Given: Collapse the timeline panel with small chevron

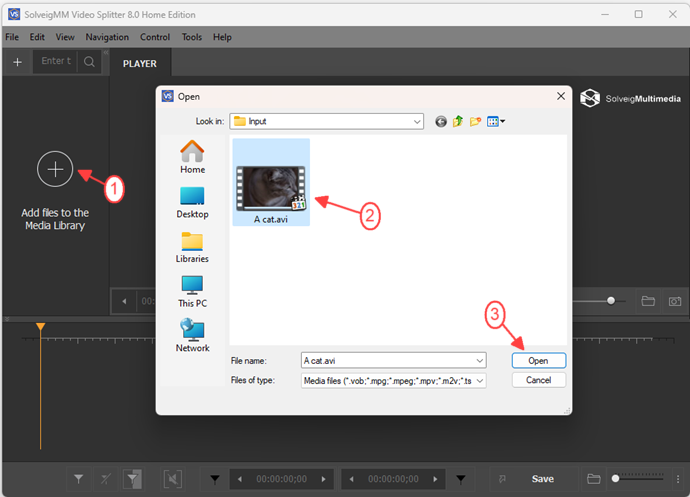Looking at the screenshot, I should coord(7,319).
